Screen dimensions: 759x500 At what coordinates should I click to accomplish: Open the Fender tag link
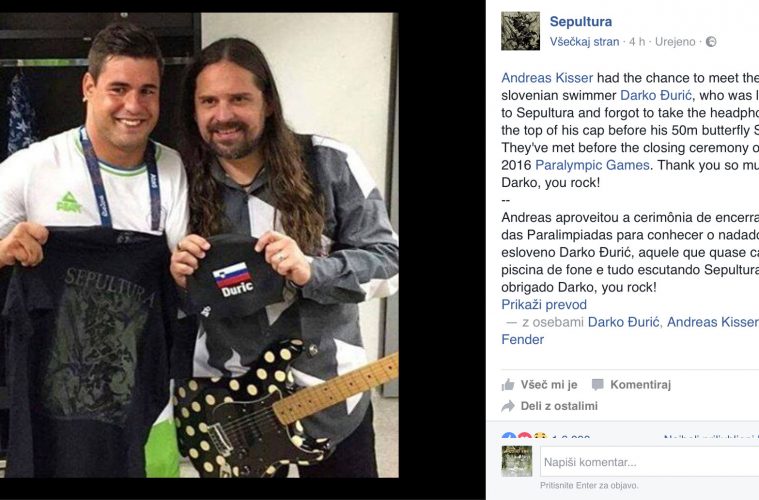point(522,339)
